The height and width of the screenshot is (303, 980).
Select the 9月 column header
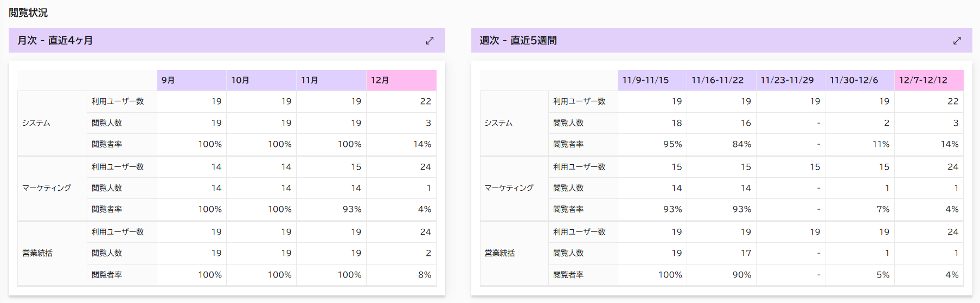coord(191,80)
